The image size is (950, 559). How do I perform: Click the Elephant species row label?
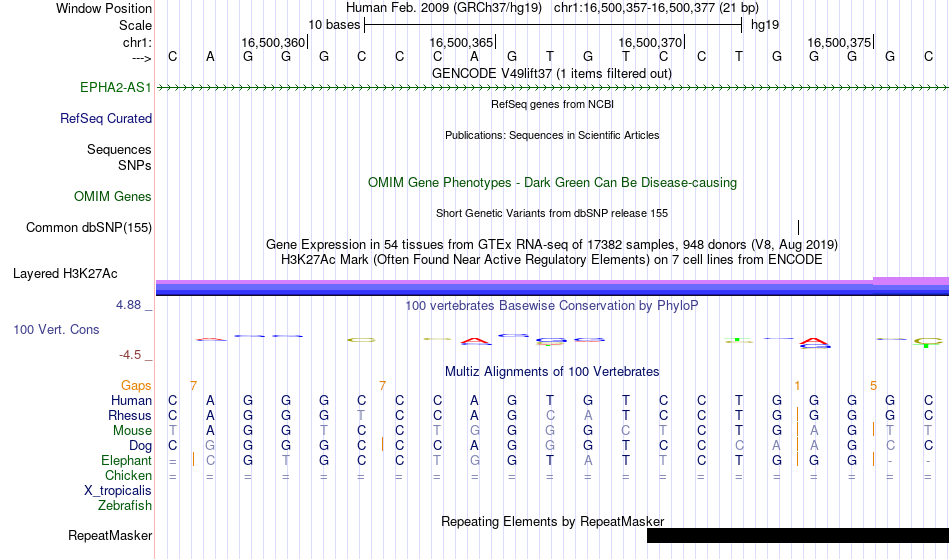(x=127, y=461)
